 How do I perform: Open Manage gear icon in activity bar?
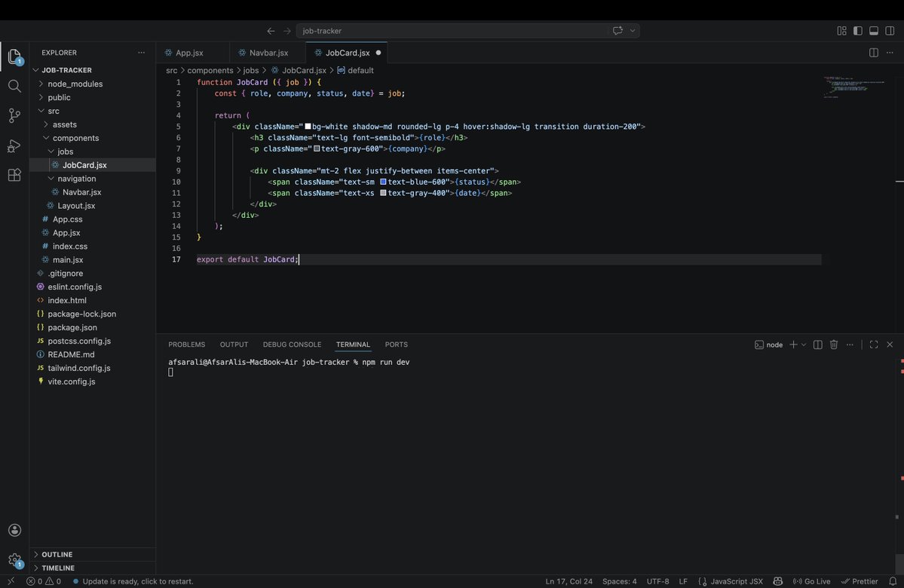[x=14, y=560]
